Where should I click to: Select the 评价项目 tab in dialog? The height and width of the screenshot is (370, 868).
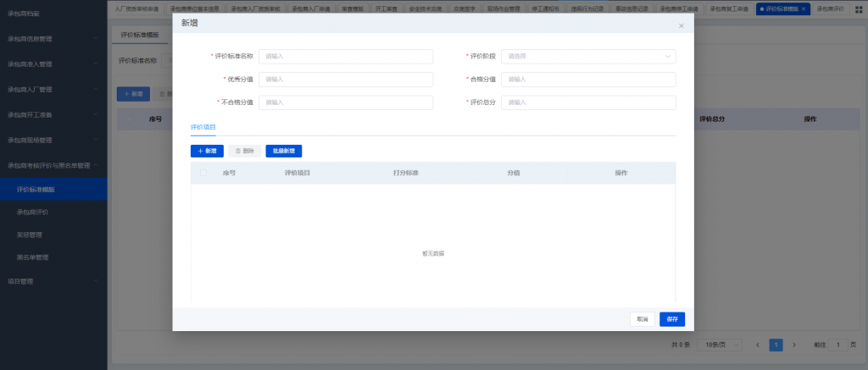click(203, 127)
